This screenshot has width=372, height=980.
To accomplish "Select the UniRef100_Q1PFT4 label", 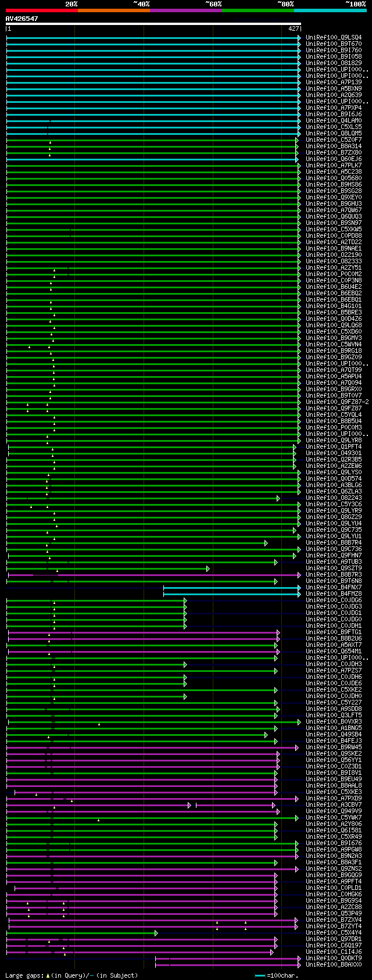I will [x=334, y=446].
